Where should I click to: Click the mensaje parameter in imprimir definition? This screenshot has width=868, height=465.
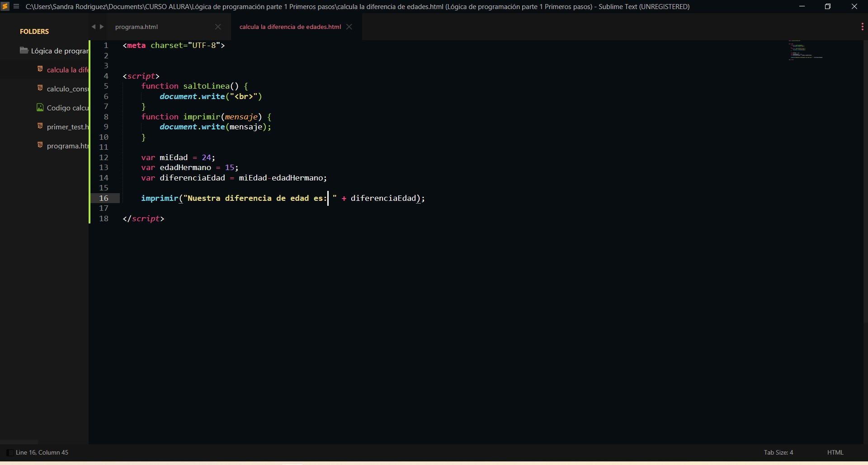[241, 117]
